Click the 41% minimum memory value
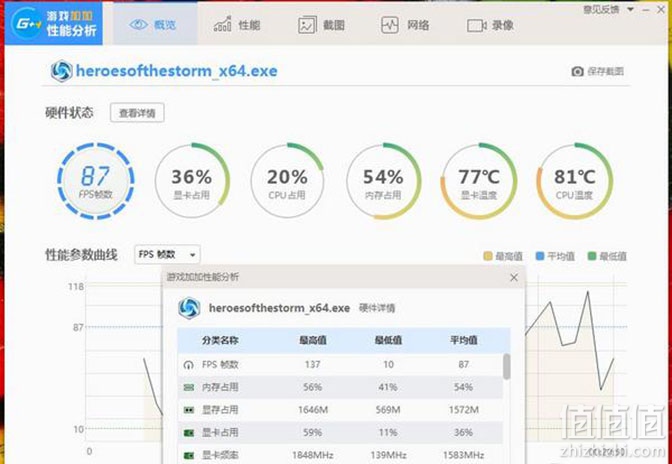This screenshot has width=672, height=464. [x=388, y=387]
